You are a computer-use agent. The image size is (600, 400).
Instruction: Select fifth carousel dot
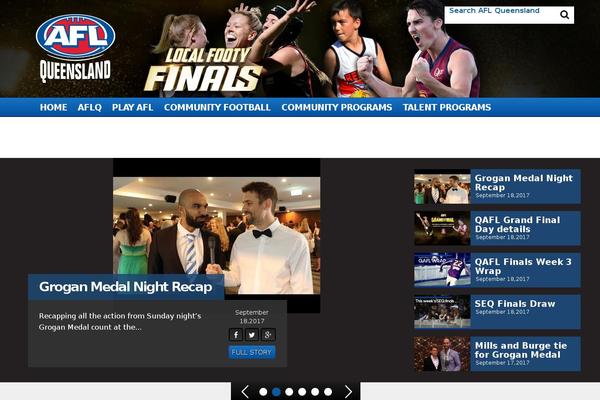pyautogui.click(x=315, y=392)
